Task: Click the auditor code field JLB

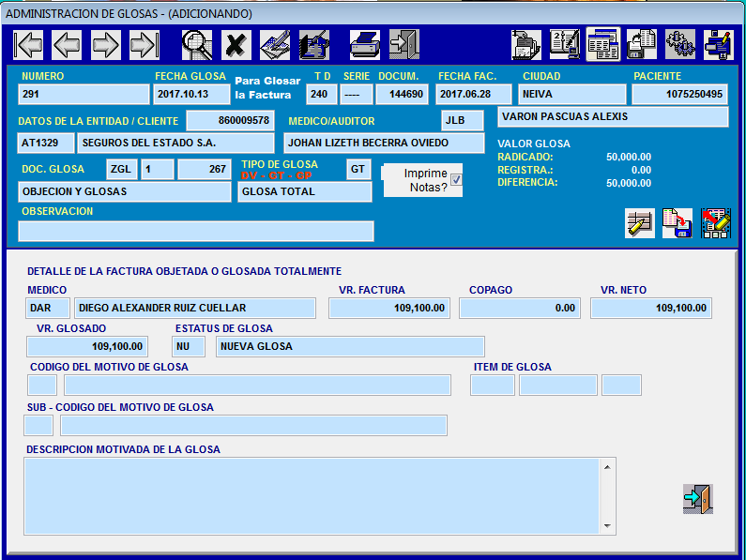Action: coord(463,120)
